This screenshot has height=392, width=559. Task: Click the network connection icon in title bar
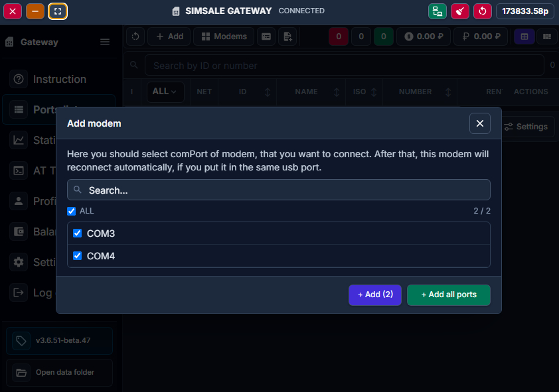[x=437, y=11]
